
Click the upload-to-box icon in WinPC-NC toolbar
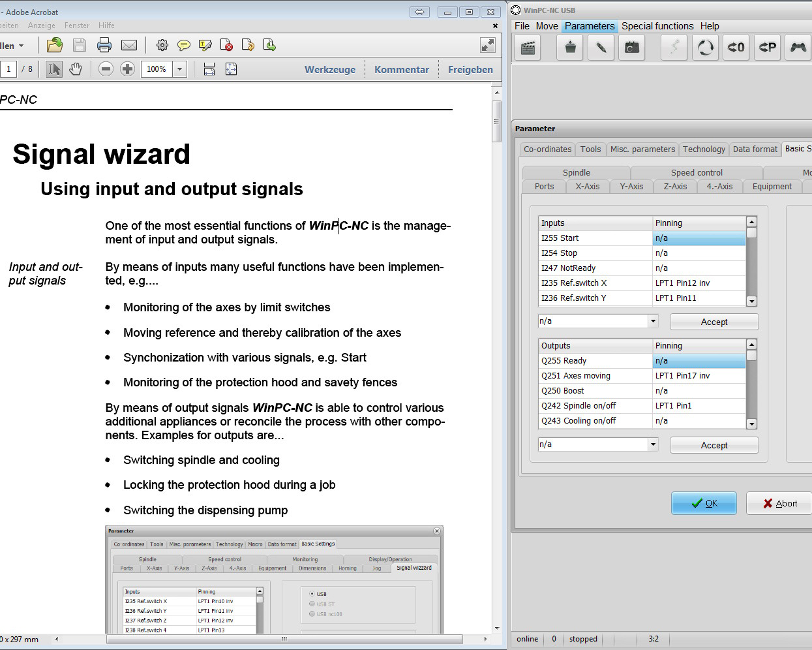[570, 48]
